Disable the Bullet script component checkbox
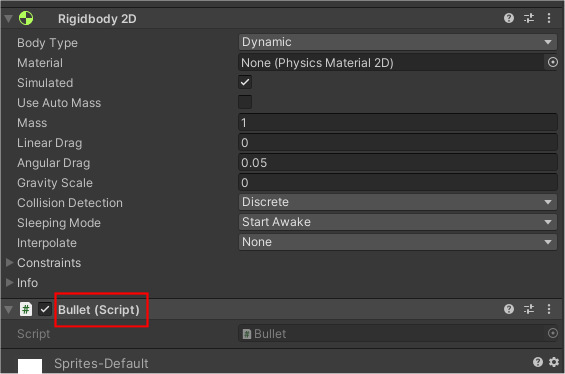This screenshot has width=565, height=374. point(45,309)
